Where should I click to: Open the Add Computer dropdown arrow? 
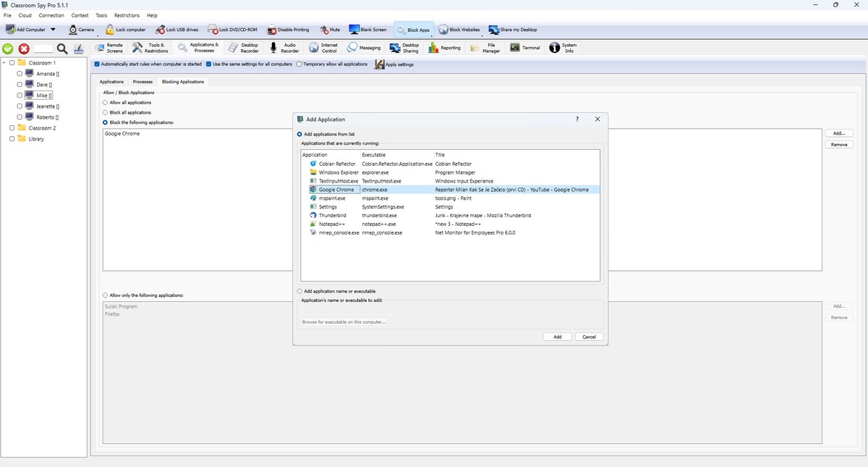(53, 30)
